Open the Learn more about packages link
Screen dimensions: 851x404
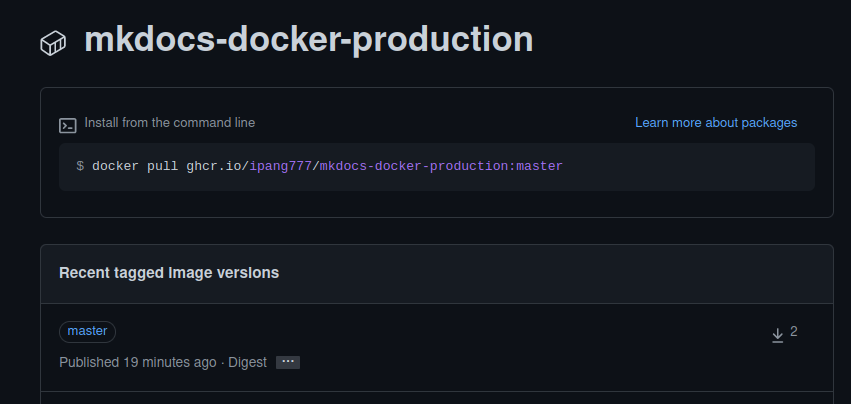click(716, 123)
